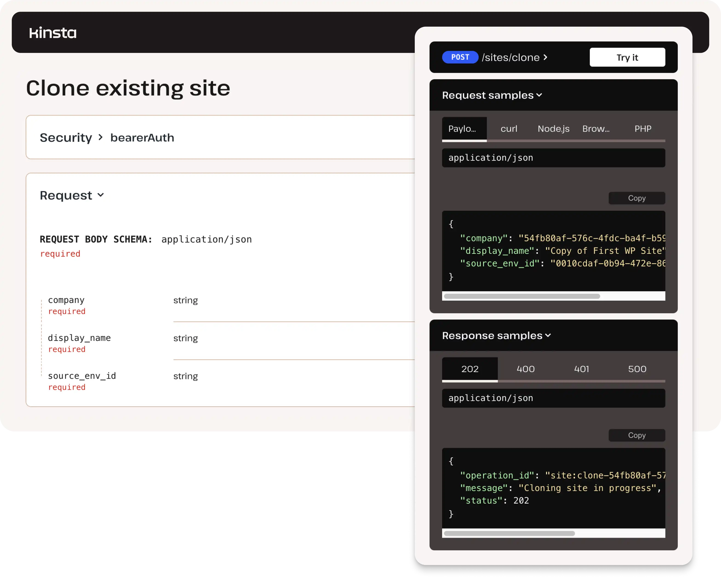Collapse the Request samples section

coord(539,95)
